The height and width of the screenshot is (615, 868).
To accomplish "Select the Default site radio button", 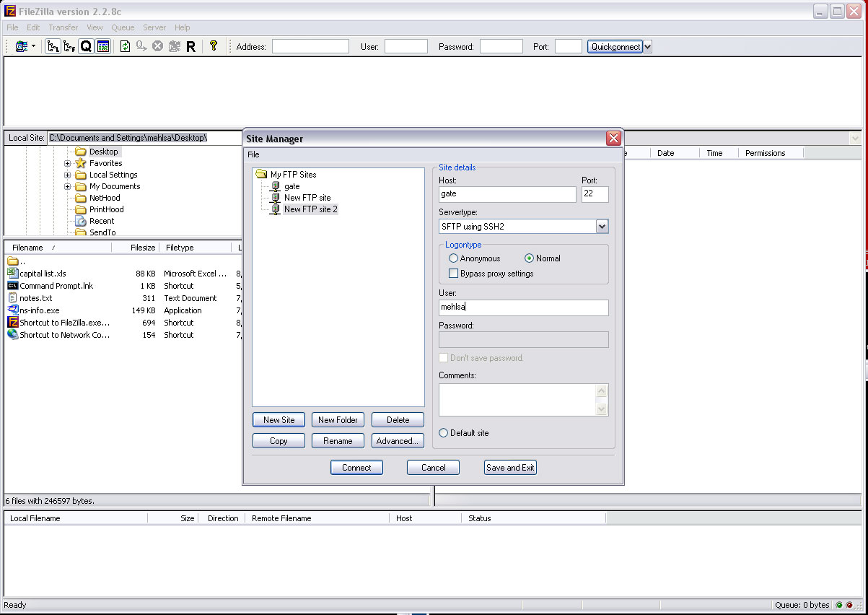I will [443, 433].
